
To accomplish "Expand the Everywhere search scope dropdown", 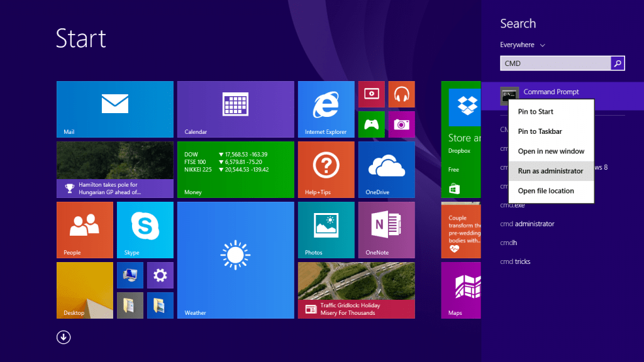I will [523, 45].
